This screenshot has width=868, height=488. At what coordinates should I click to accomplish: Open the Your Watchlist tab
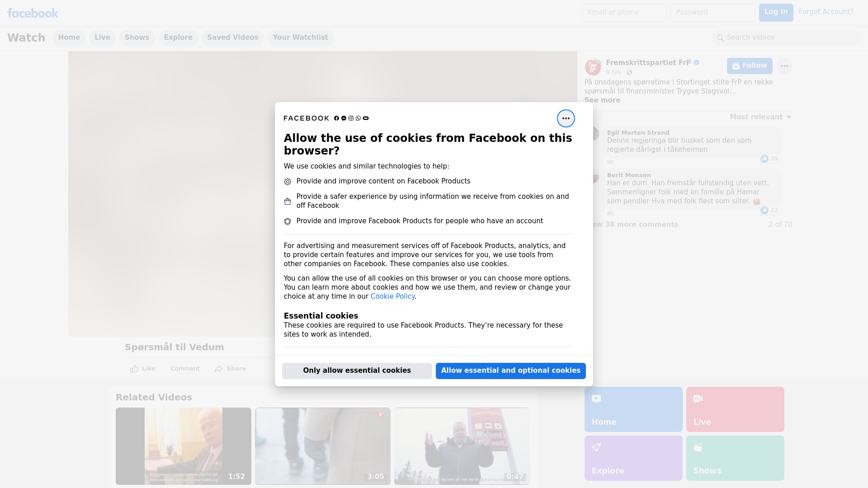coord(300,38)
